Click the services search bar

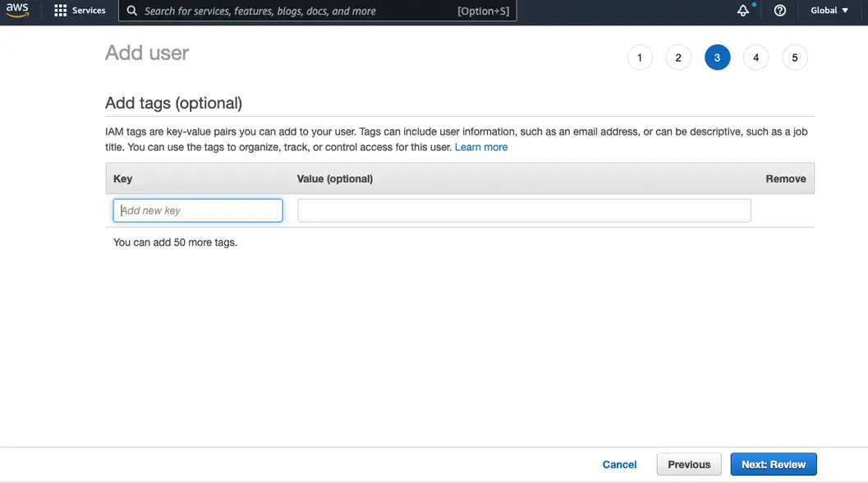tap(296, 11)
